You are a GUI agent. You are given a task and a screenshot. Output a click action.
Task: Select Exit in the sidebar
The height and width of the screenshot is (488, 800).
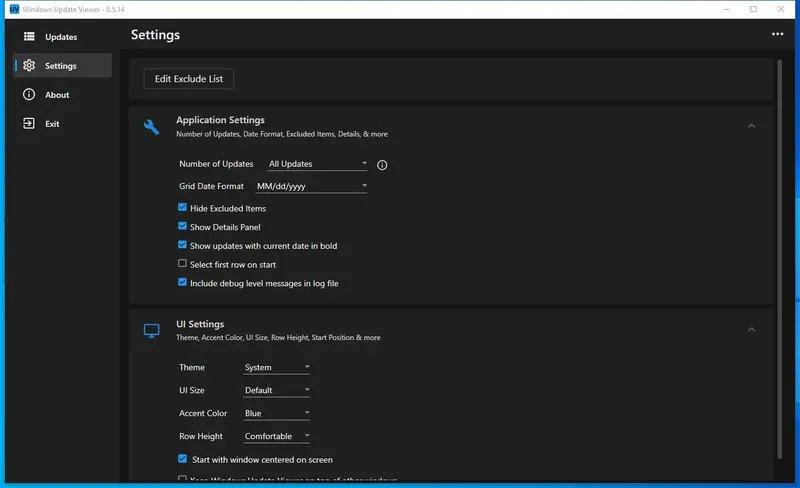pos(52,124)
